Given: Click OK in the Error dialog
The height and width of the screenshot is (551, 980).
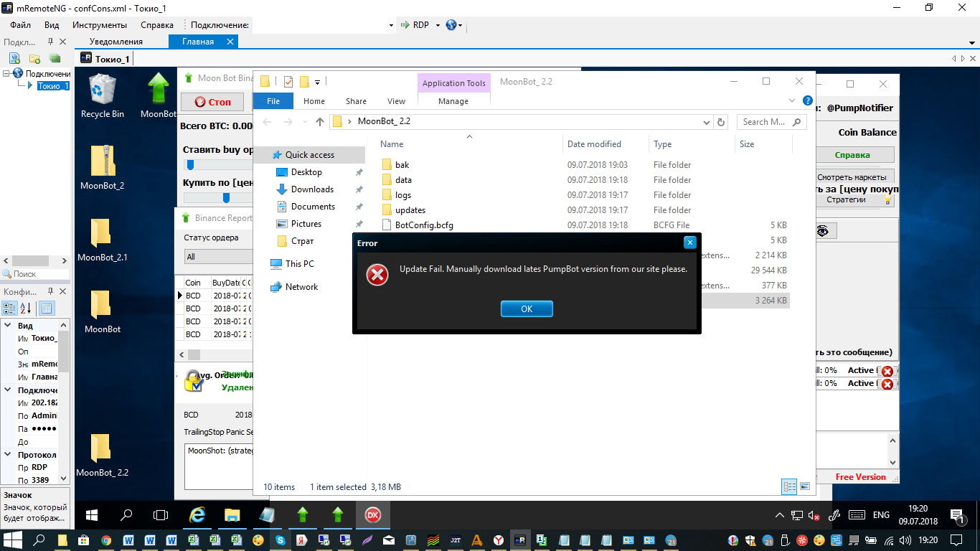Looking at the screenshot, I should pos(527,309).
